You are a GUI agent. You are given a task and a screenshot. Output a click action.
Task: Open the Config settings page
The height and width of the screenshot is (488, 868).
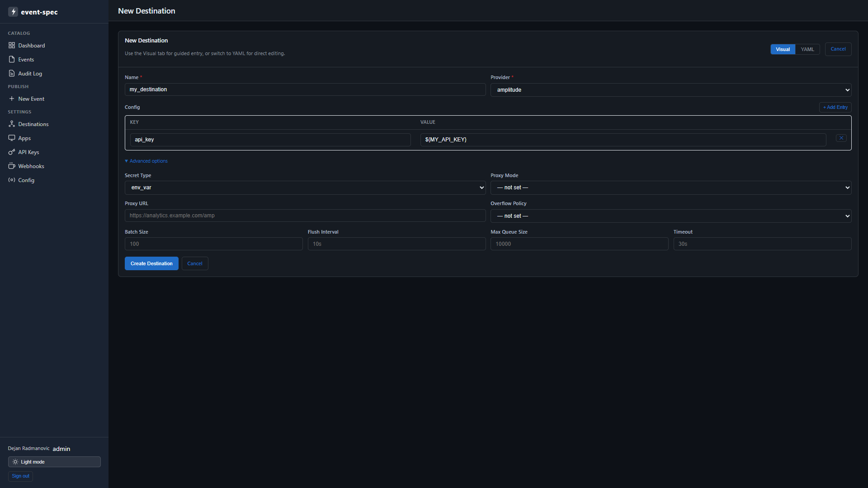click(x=26, y=180)
